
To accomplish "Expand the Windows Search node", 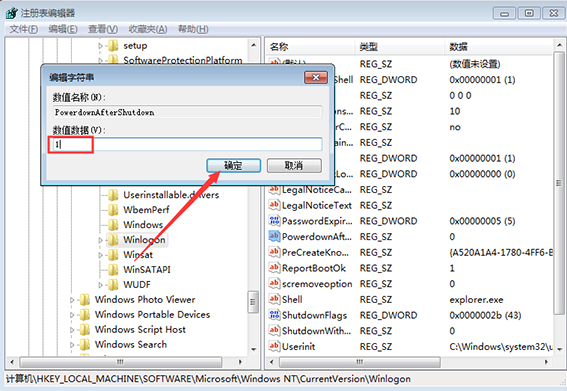I will point(72,345).
